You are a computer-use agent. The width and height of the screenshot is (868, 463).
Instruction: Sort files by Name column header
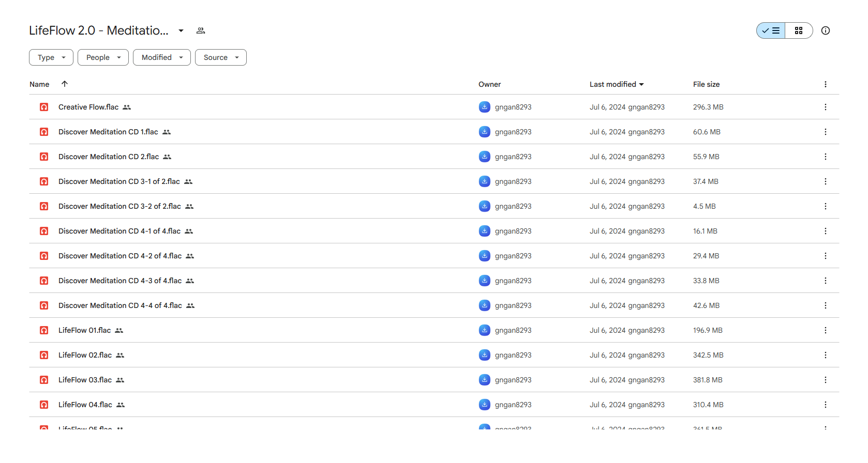(39, 84)
